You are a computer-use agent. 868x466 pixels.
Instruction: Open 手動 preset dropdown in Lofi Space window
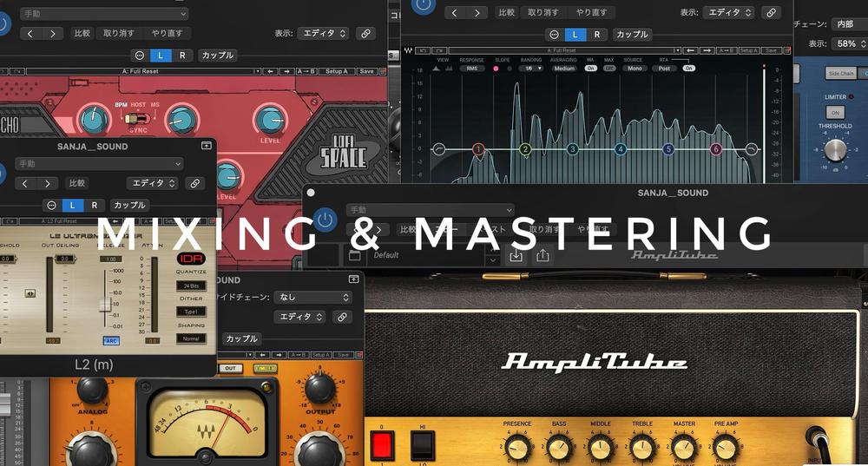pyautogui.click(x=104, y=13)
